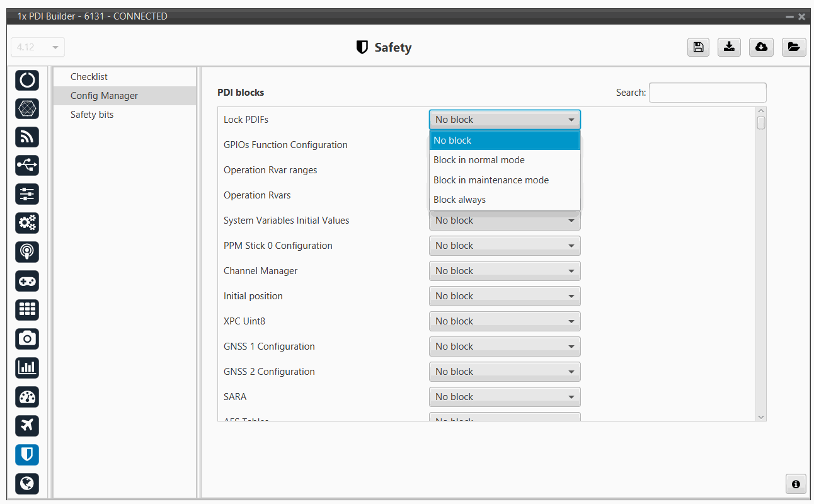Switch to the Checklist tab
This screenshot has height=504, width=814.
click(x=89, y=77)
